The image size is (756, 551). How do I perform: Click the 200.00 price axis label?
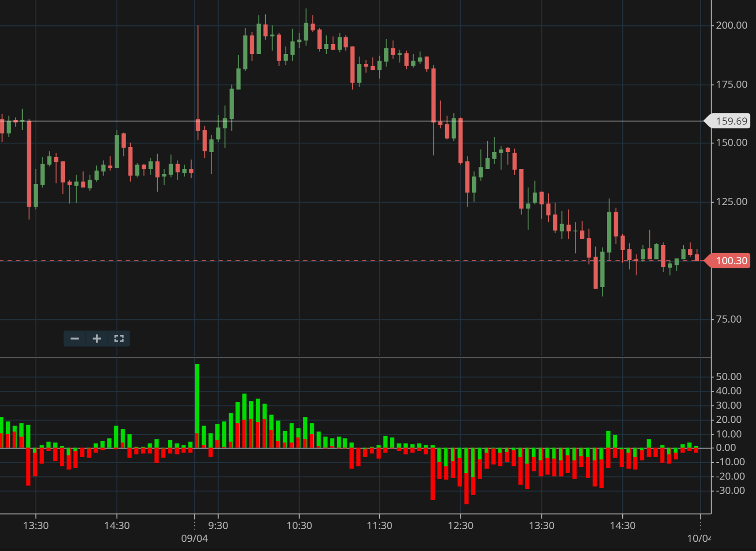coord(732,26)
